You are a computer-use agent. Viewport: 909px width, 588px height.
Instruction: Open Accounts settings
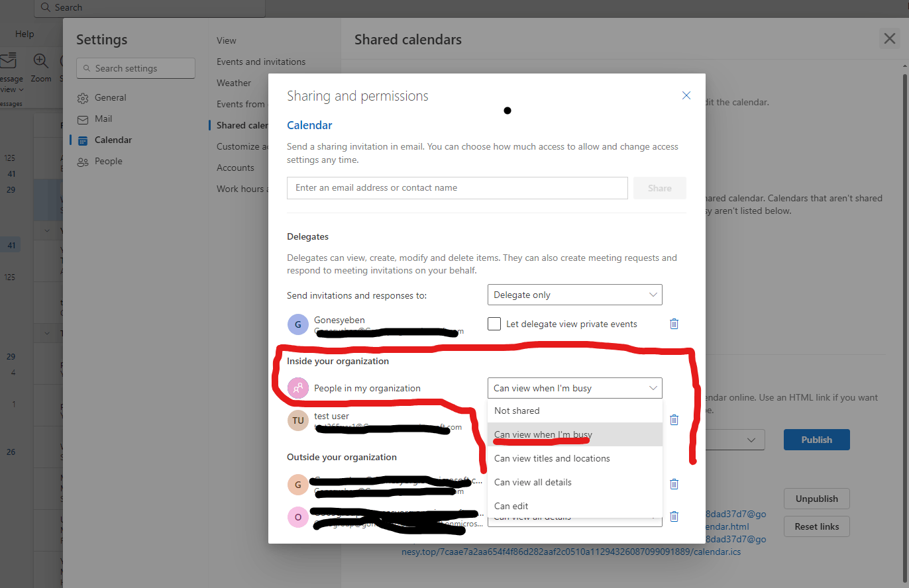click(x=235, y=168)
